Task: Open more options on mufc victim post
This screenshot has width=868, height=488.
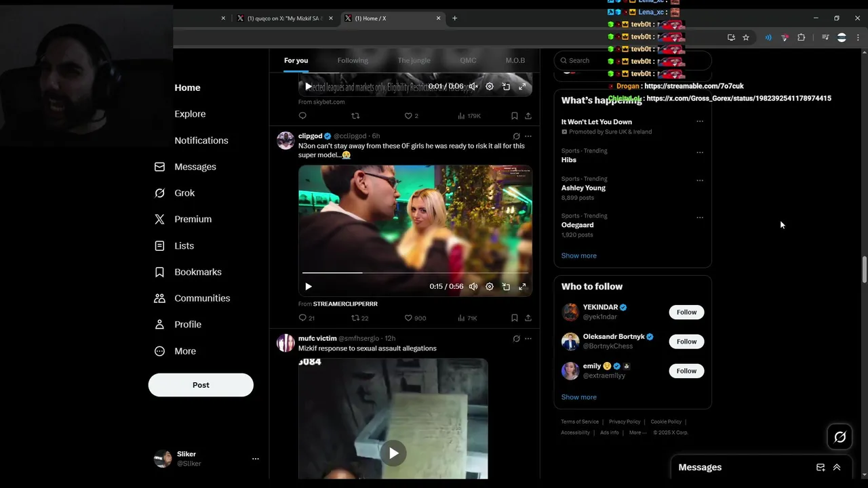Action: coord(528,339)
